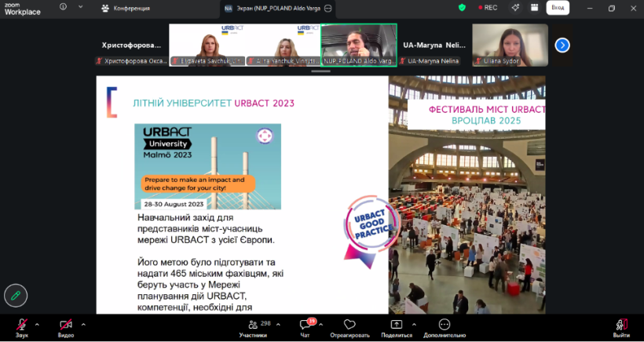Image resolution: width=644 pixels, height=342 pixels.
Task: Select NUP_POLAND Aldo Varga video thumbnail
Action: (x=359, y=45)
